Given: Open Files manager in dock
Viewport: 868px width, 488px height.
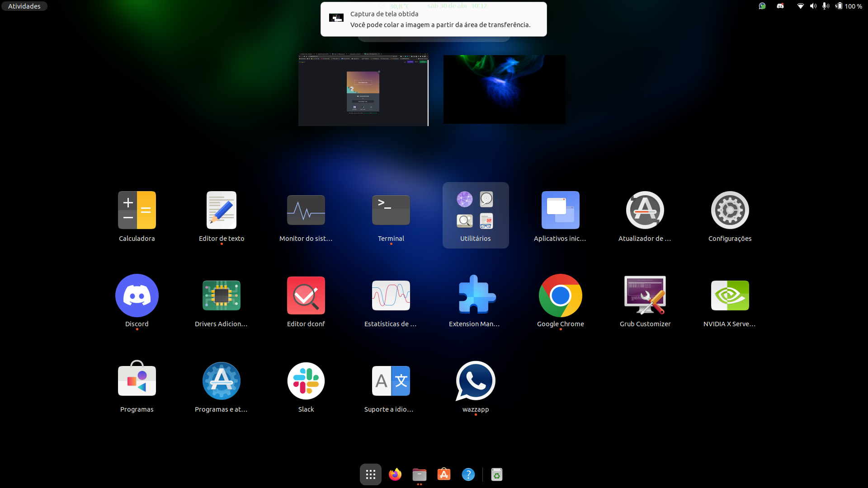Looking at the screenshot, I should [x=420, y=474].
